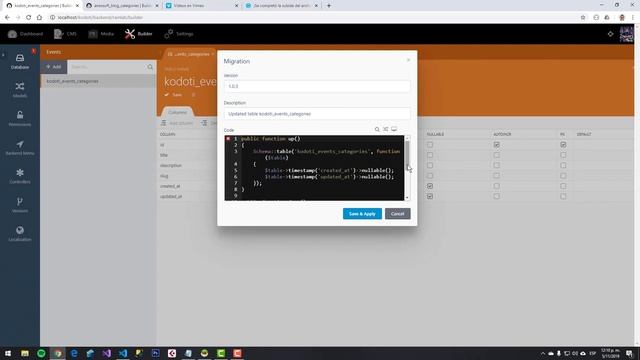Screen dimensions: 640x360
Task: Click the Save table button
Action: pos(174,95)
